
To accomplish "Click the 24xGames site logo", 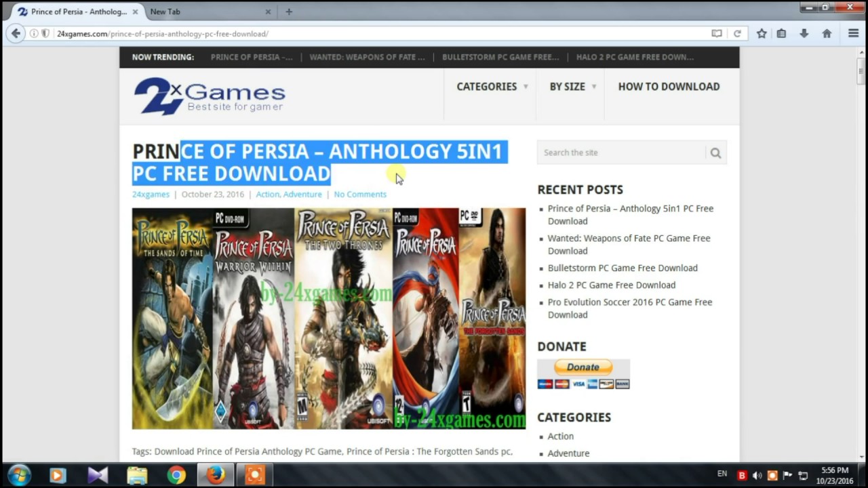I will 210,96.
